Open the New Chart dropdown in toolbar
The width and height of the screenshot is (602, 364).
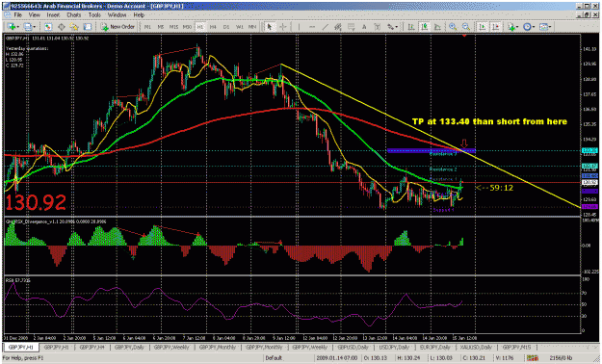click(x=13, y=27)
